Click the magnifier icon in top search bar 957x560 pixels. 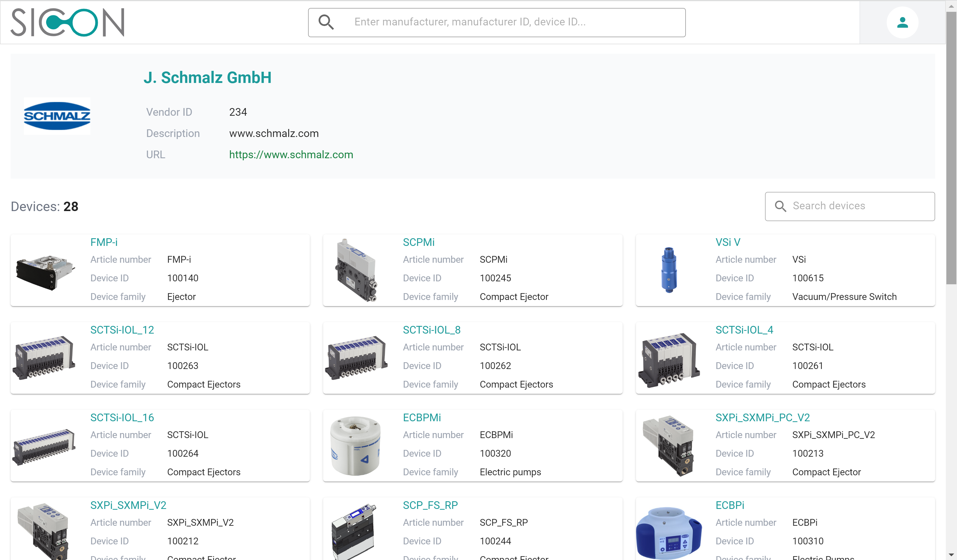pyautogui.click(x=326, y=22)
